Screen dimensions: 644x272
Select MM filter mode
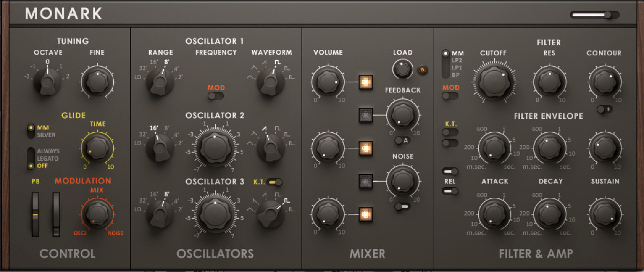(458, 54)
